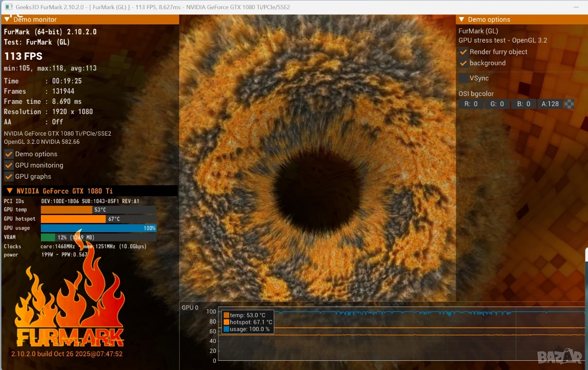This screenshot has width=588, height=370.
Task: Click the Frames 131944 value
Action: pos(63,91)
